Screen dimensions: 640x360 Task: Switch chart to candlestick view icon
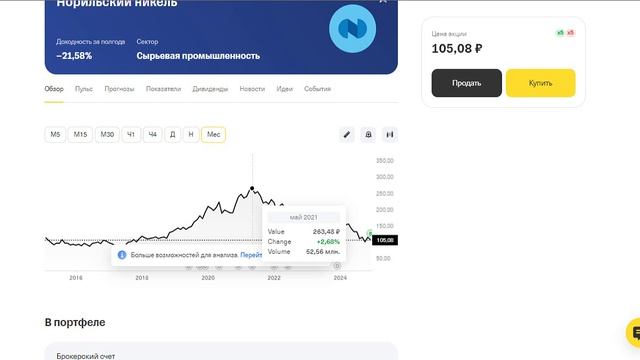(x=390, y=134)
